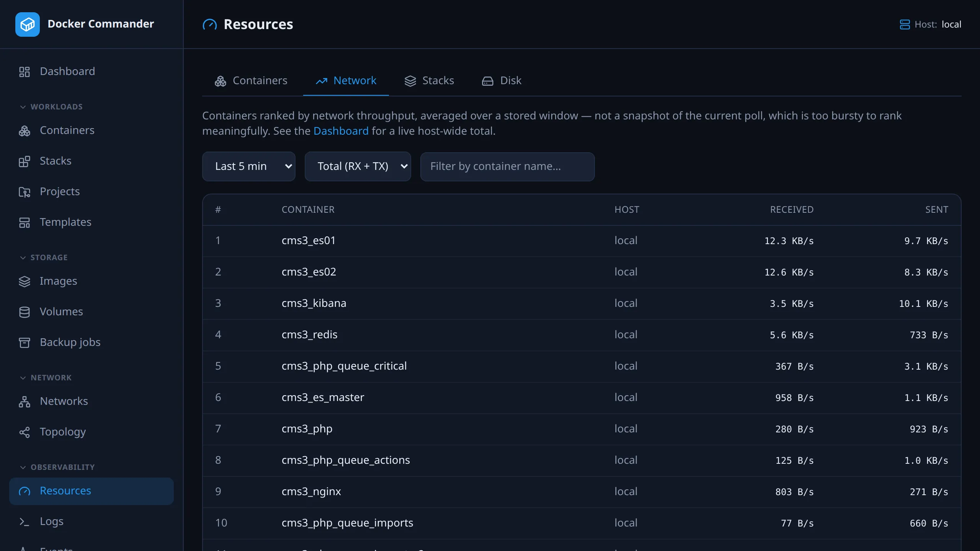
Task: Click the Images layers icon
Action: [x=24, y=281]
